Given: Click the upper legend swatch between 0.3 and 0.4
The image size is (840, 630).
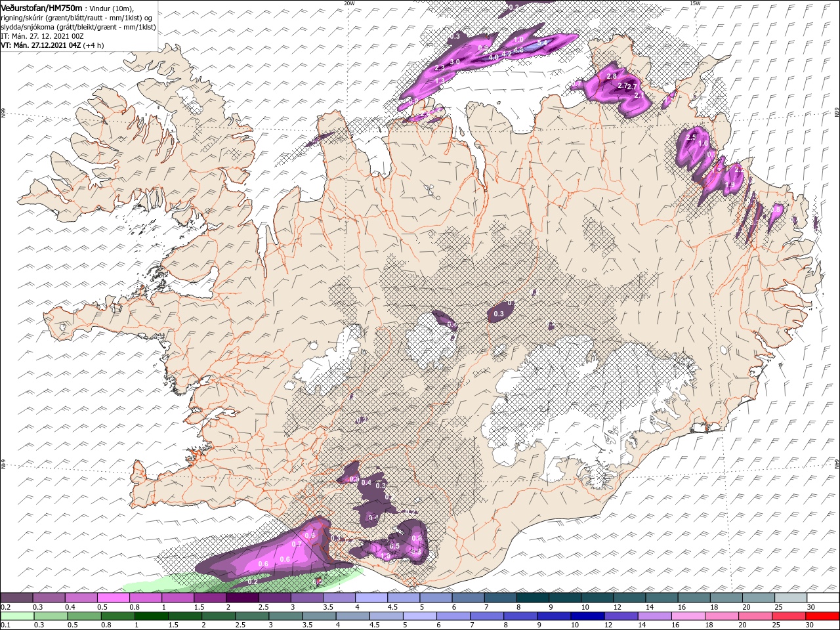Looking at the screenshot, I should 49,598.
